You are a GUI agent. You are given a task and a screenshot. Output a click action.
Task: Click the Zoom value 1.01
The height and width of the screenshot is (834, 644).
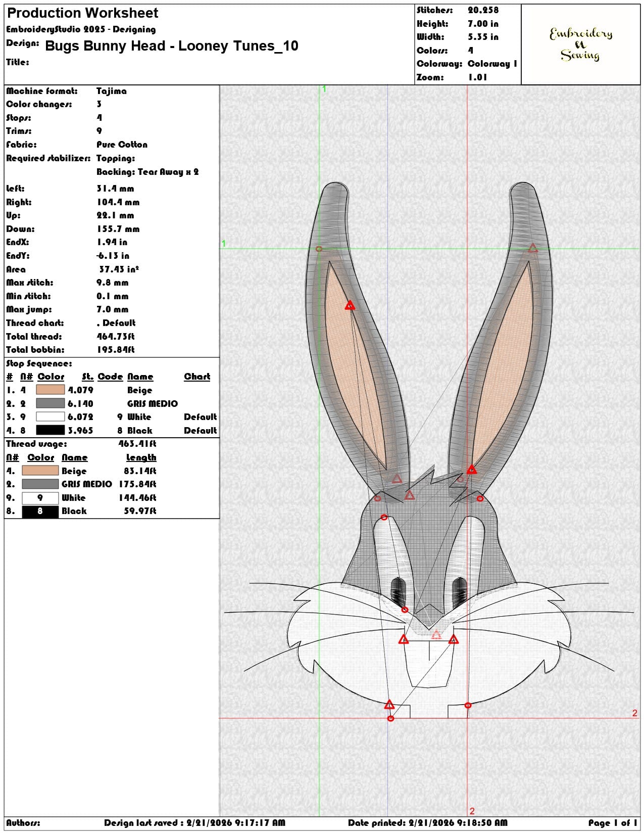[477, 77]
